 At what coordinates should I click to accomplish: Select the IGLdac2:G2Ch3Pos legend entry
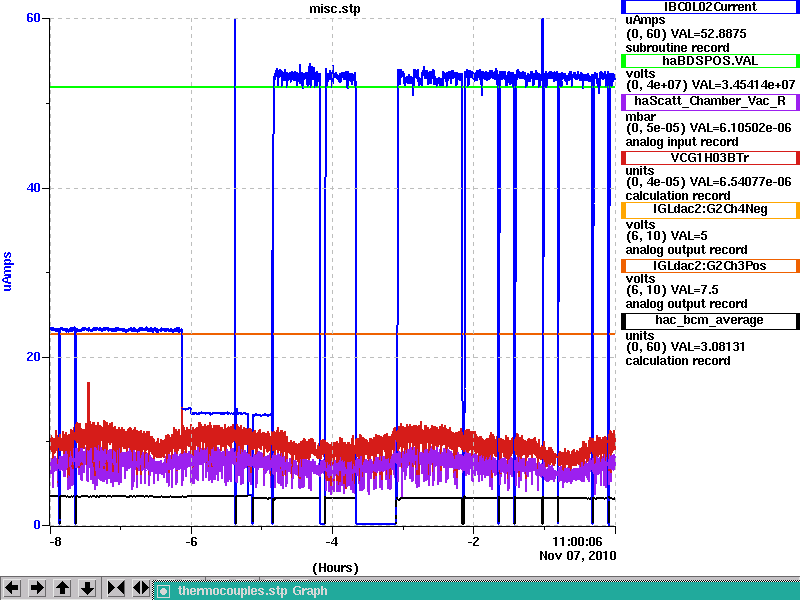click(710, 266)
